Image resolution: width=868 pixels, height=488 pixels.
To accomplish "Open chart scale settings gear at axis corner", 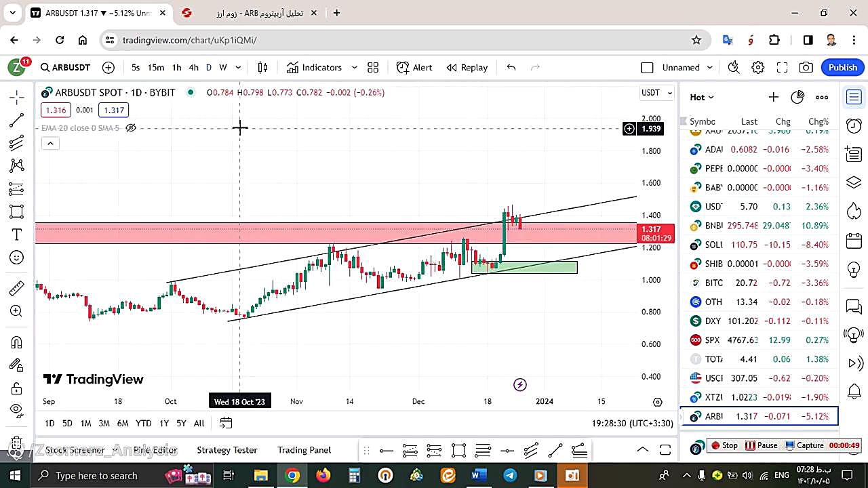I will 657,402.
